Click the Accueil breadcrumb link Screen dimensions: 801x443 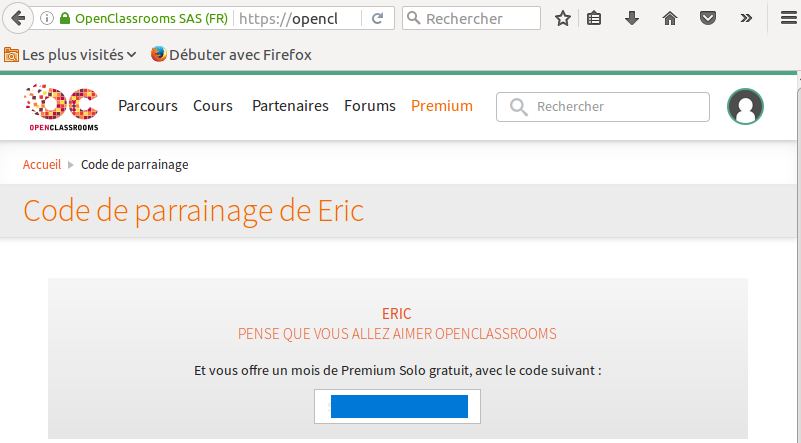[x=42, y=164]
